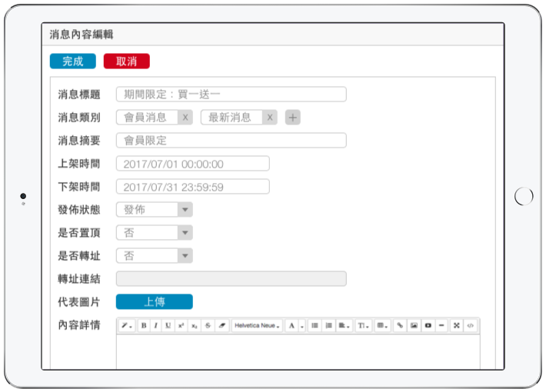Open the font color palette arrow
Image resolution: width=546 pixels, height=392 pixels.
(302, 326)
